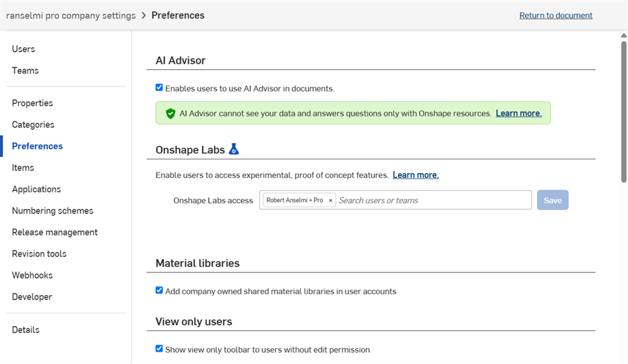628x364 pixels.
Task: Open Onshape Labs Learn more link
Action: pos(416,175)
